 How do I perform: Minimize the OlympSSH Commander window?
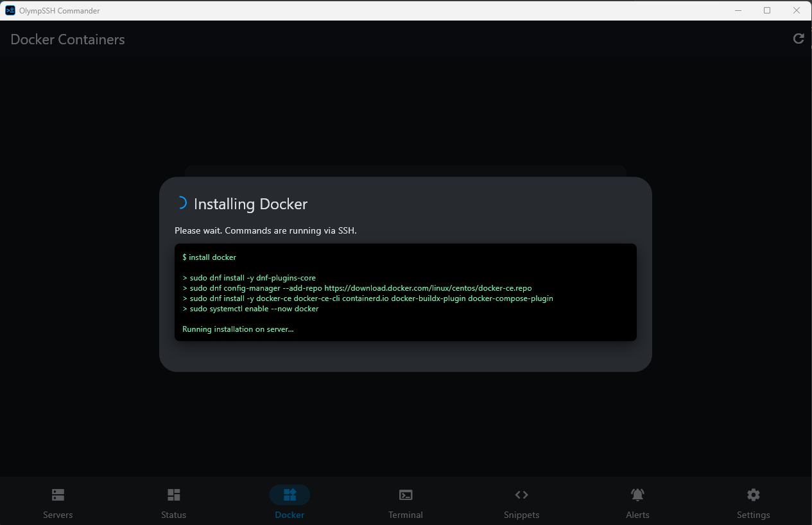click(x=737, y=10)
